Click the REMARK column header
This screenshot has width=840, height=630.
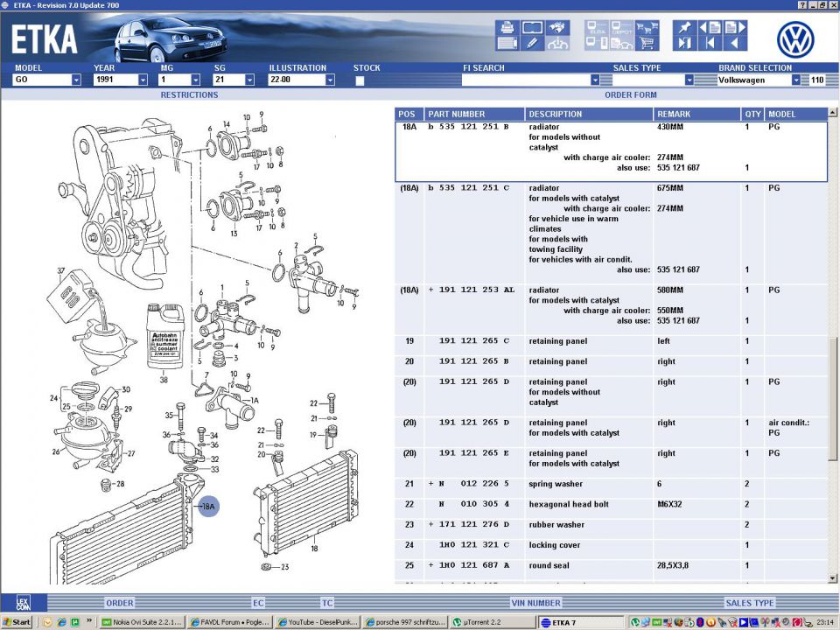696,114
